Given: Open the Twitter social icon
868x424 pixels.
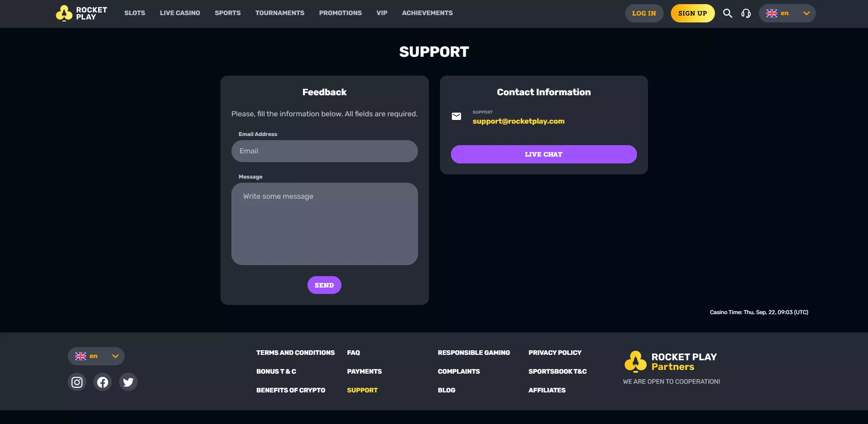Looking at the screenshot, I should click(x=128, y=382).
